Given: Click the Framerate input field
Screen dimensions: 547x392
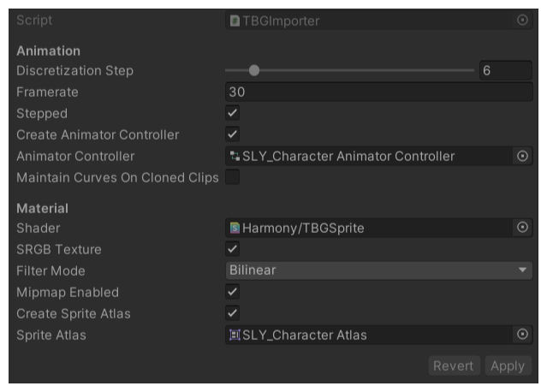Looking at the screenshot, I should (x=378, y=92).
